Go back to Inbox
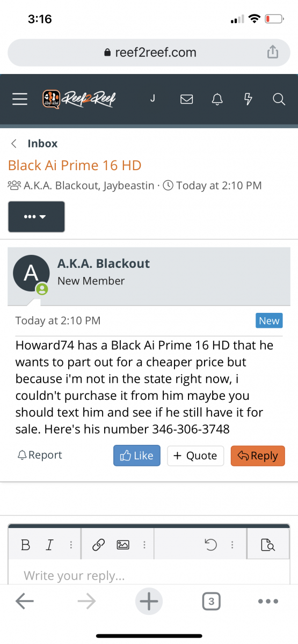The image size is (298, 644). click(x=34, y=143)
